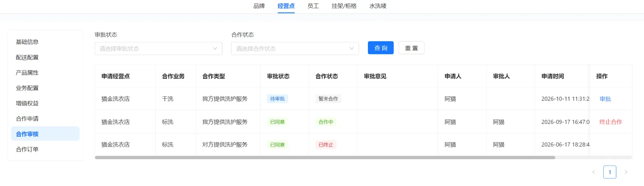Open 产品属性 sidebar item

click(x=45, y=72)
